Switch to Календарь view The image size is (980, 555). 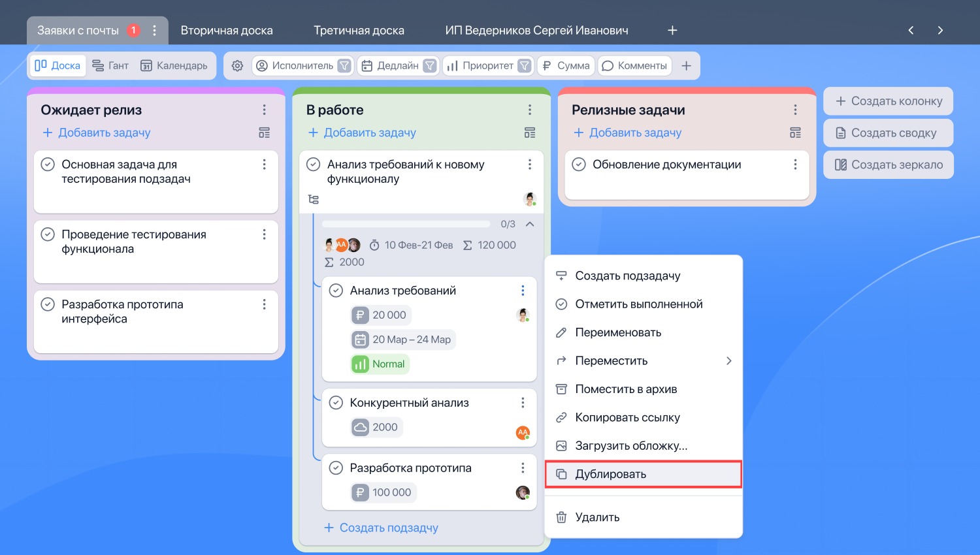click(174, 65)
